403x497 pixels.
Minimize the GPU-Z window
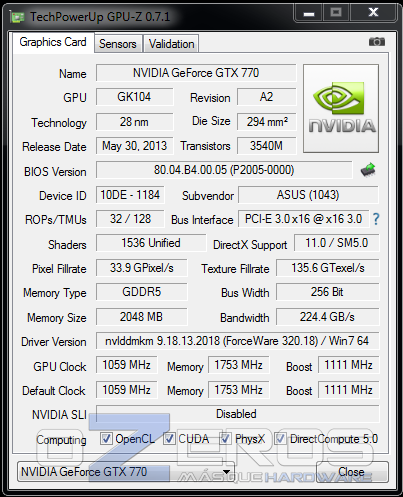pyautogui.click(x=309, y=13)
